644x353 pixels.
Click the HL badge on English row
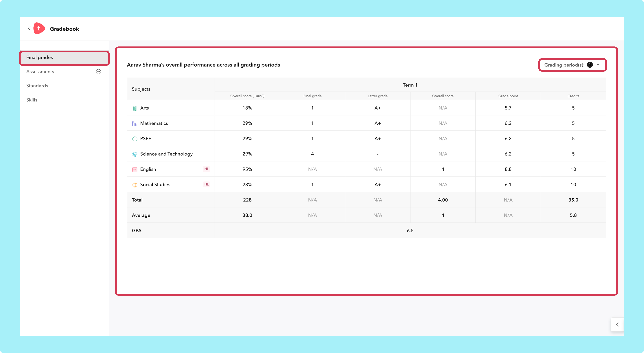(x=206, y=169)
